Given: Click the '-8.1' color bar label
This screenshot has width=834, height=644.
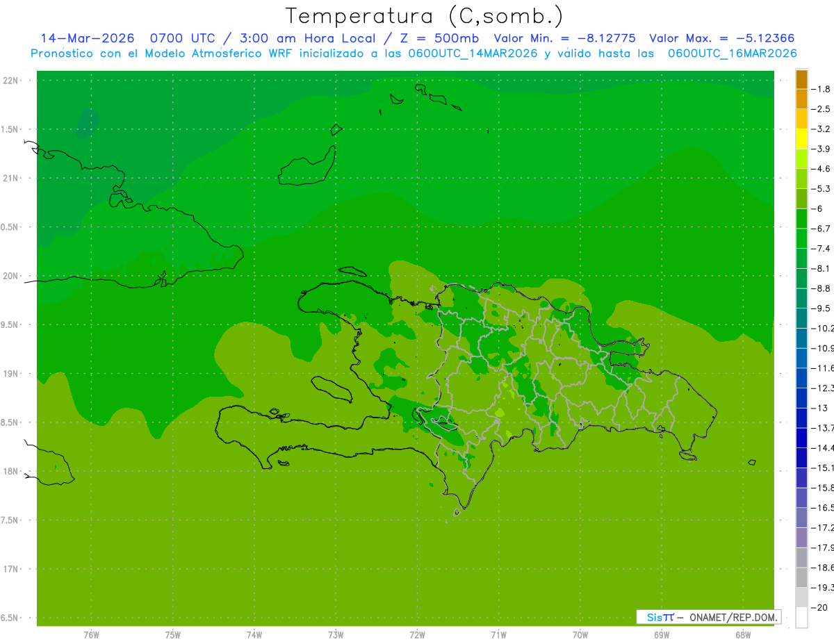Looking at the screenshot, I should pos(821,268).
